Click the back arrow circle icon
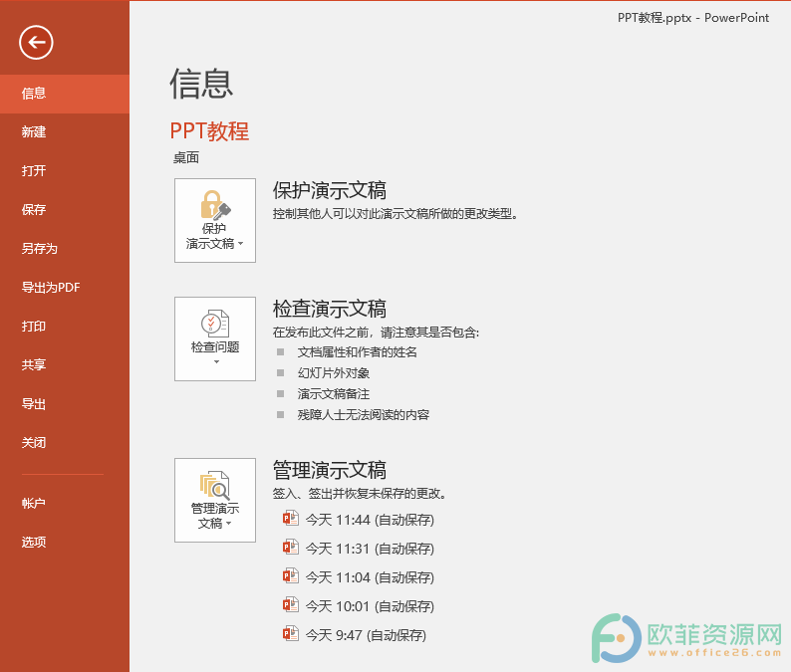The image size is (791, 672). pos(36,43)
